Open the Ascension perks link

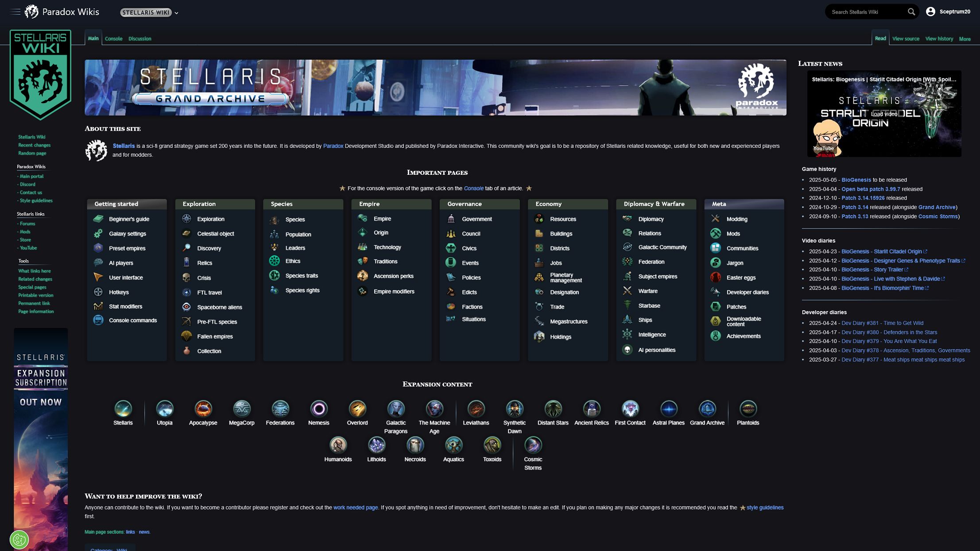click(393, 276)
